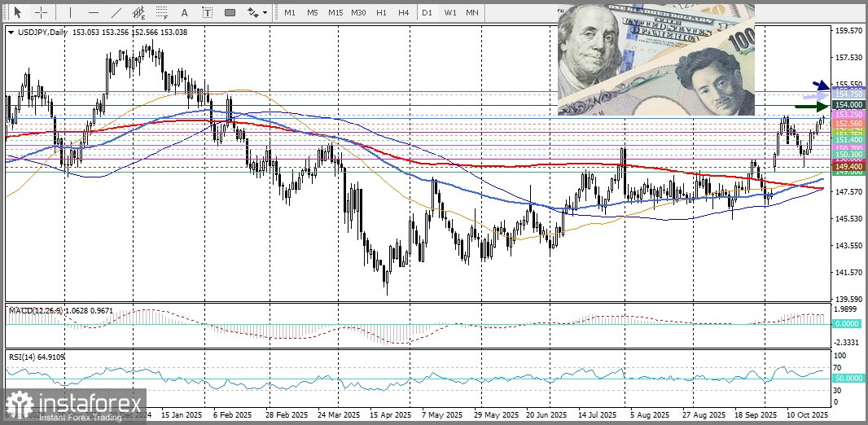Activate the Crosshair tool
This screenshot has width=868, height=425.
point(42,12)
